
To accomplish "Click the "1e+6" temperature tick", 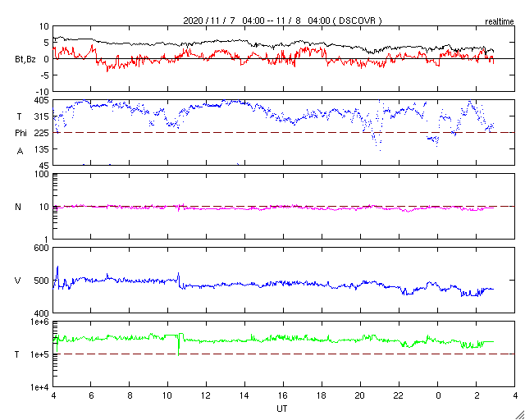I will (x=39, y=322).
